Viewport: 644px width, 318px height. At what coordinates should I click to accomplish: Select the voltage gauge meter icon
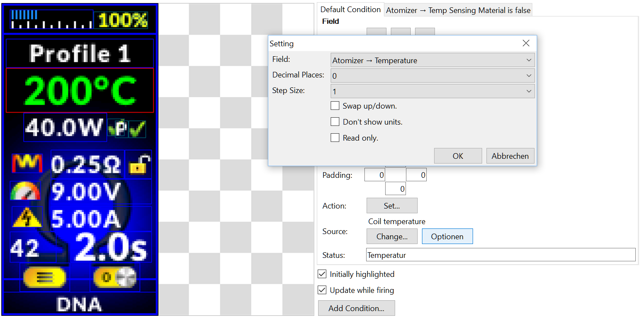(26, 191)
